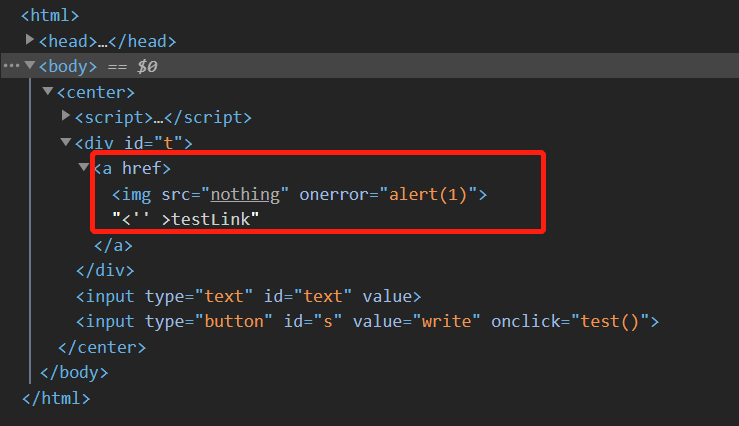This screenshot has height=426, width=739.
Task: Click the "write" value attribute
Action: (x=446, y=321)
